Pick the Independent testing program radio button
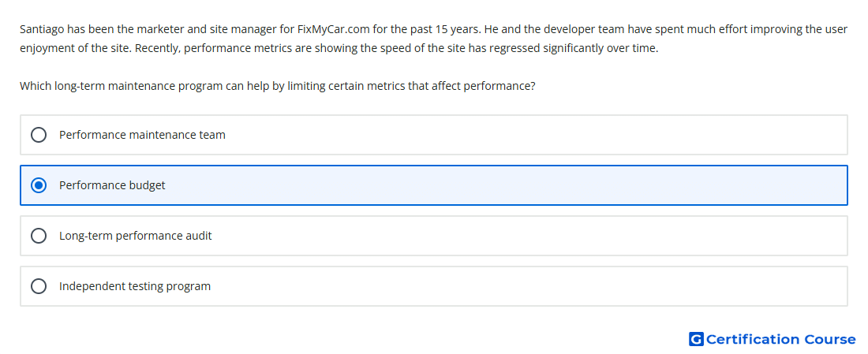Screen dimensions: 868x354 (x=39, y=286)
